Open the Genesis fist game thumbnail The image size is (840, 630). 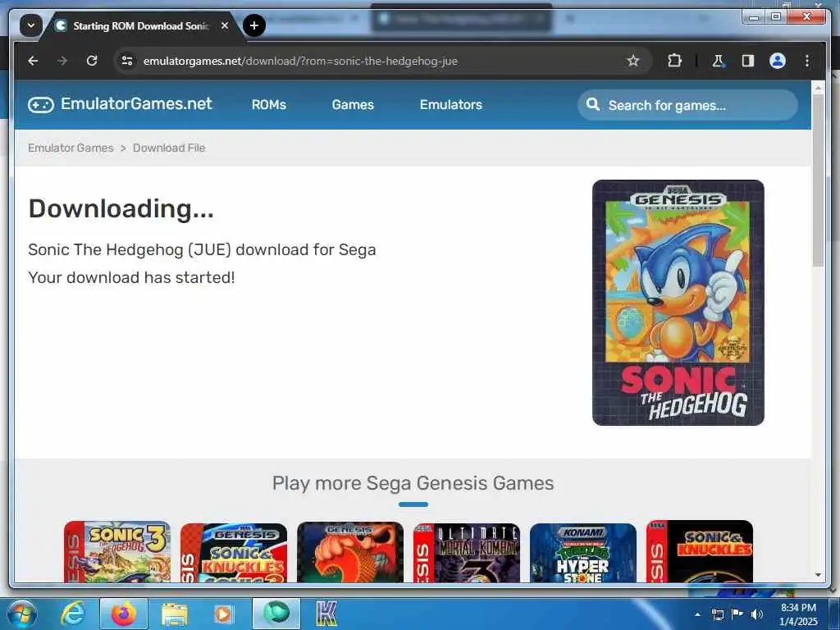350,552
